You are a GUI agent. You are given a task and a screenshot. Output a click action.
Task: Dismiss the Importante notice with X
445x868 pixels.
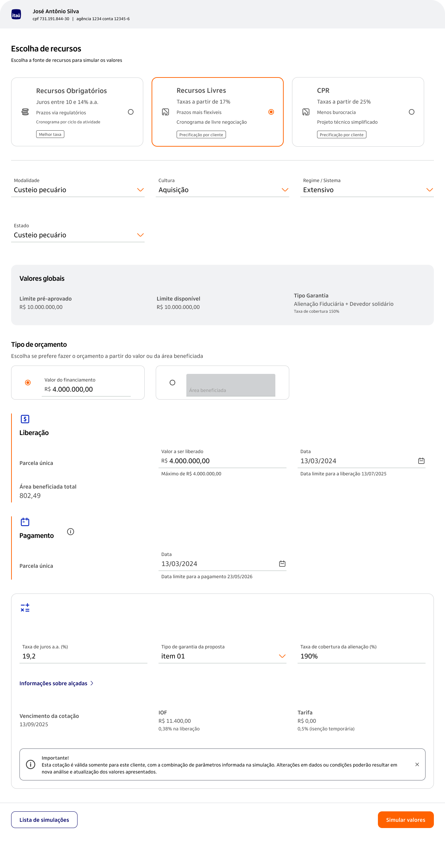pyautogui.click(x=417, y=764)
